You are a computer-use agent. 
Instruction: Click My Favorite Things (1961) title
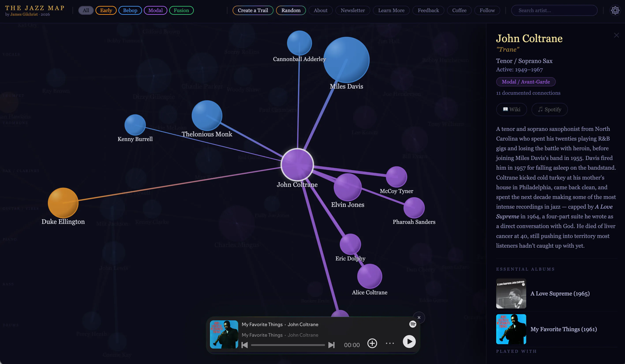point(563,329)
